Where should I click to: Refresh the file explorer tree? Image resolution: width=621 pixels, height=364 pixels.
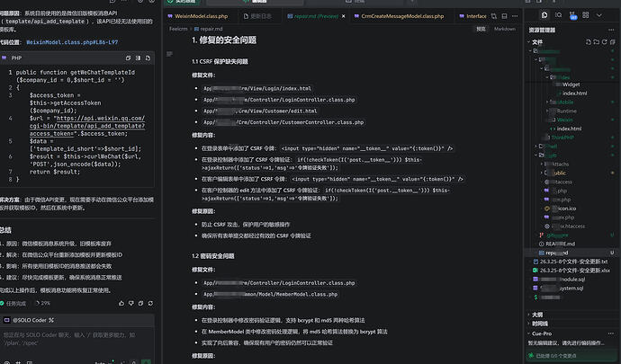point(605,42)
